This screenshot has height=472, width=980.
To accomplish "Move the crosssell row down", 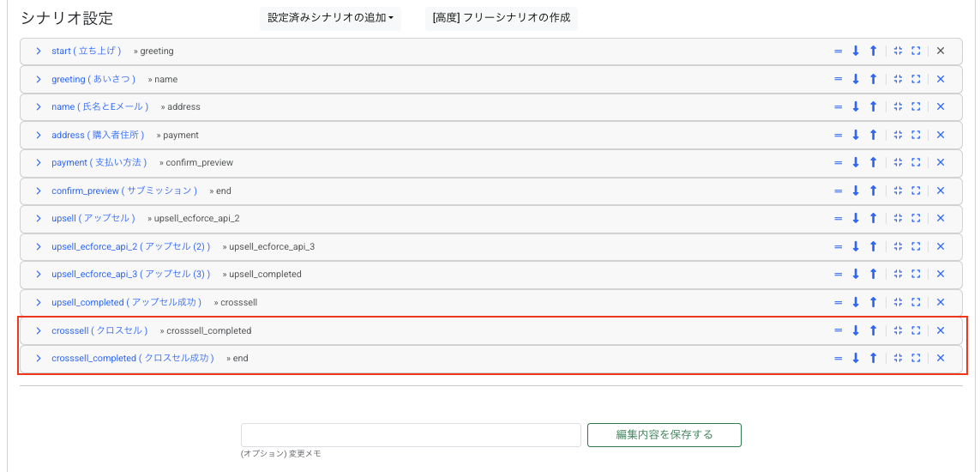I will pyautogui.click(x=856, y=330).
